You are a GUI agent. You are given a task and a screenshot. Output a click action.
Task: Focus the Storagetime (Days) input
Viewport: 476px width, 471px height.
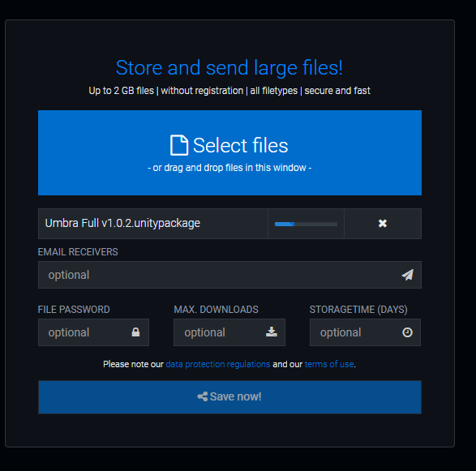click(x=365, y=332)
